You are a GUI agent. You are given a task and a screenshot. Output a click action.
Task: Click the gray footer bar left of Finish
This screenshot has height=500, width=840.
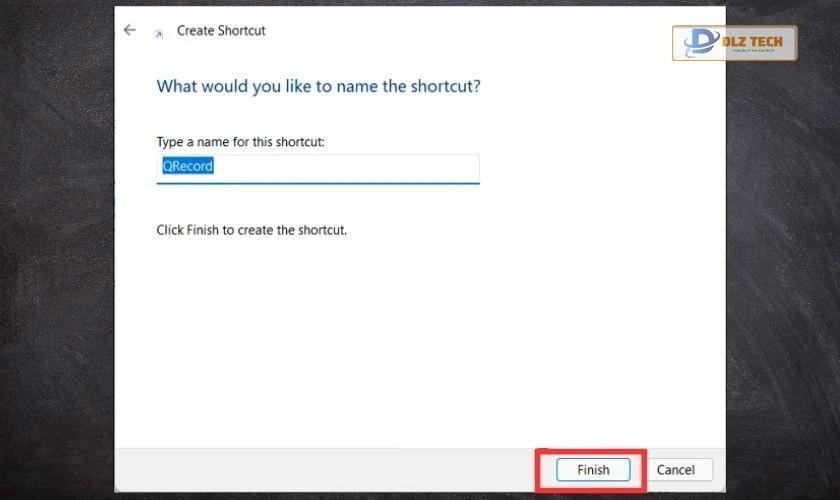coord(320,469)
